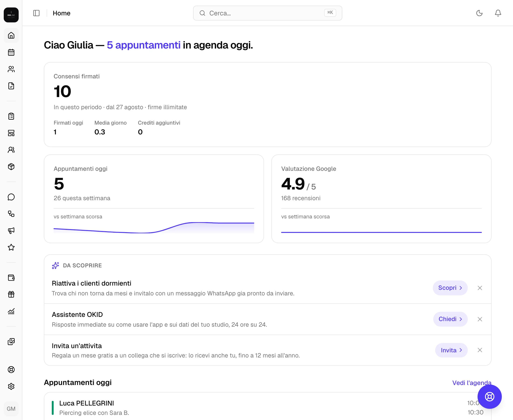Click the Appuntamenti oggi trend chart
The height and width of the screenshot is (420, 513).
[154, 227]
